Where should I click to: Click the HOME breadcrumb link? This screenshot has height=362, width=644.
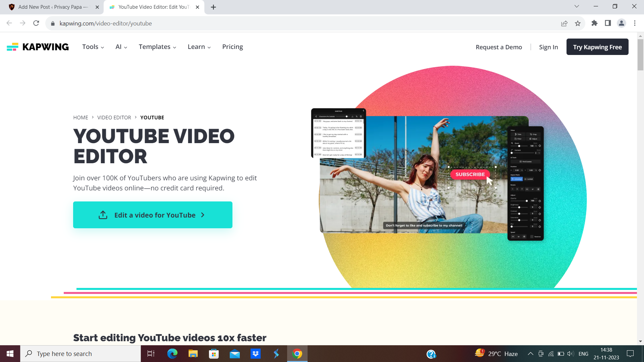point(80,118)
